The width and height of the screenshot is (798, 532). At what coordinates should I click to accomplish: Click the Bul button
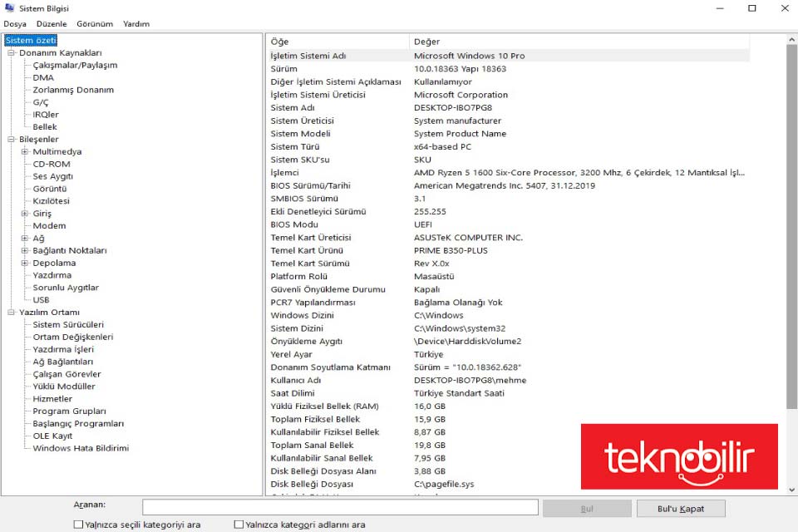587,508
